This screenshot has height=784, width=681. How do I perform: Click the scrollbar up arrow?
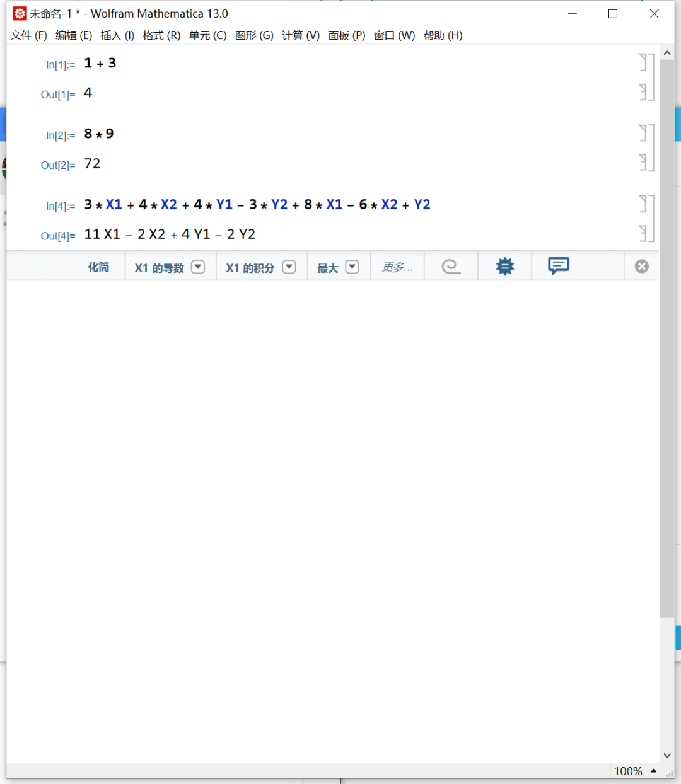667,53
